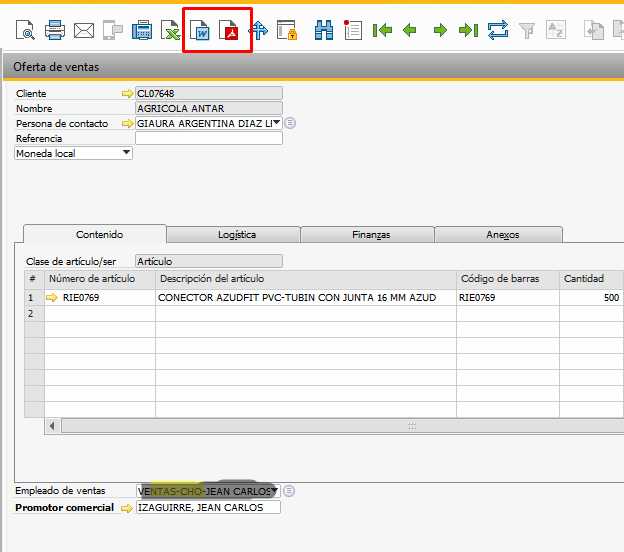This screenshot has height=552, width=624.
Task: Open the Finanzas tab
Action: tap(371, 235)
